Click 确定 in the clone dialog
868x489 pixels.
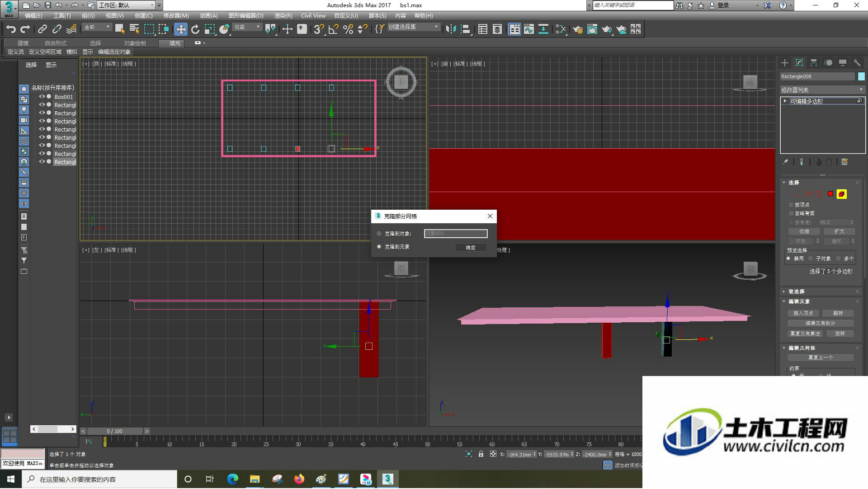pos(471,248)
